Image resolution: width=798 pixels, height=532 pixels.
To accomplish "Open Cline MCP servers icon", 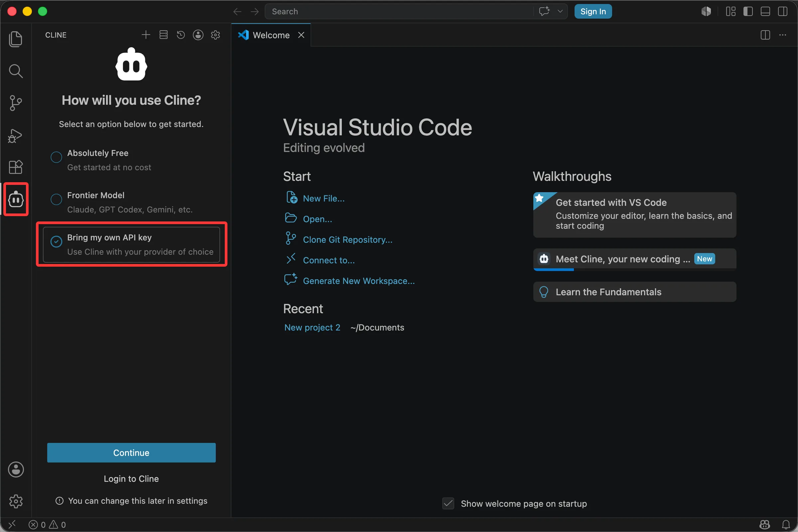I will 164,35.
